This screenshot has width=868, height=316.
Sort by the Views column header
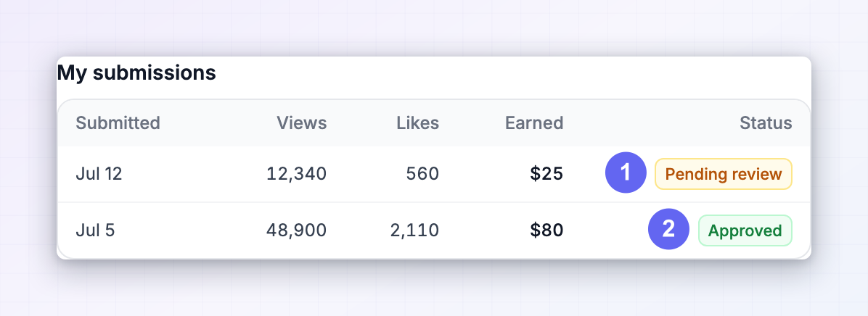[302, 122]
